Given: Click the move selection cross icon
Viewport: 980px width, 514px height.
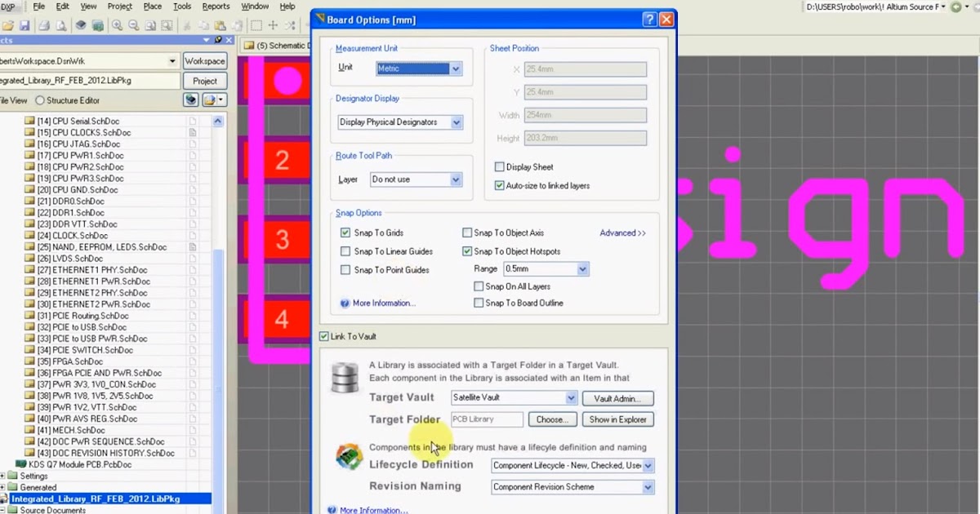Looking at the screenshot, I should click(273, 25).
